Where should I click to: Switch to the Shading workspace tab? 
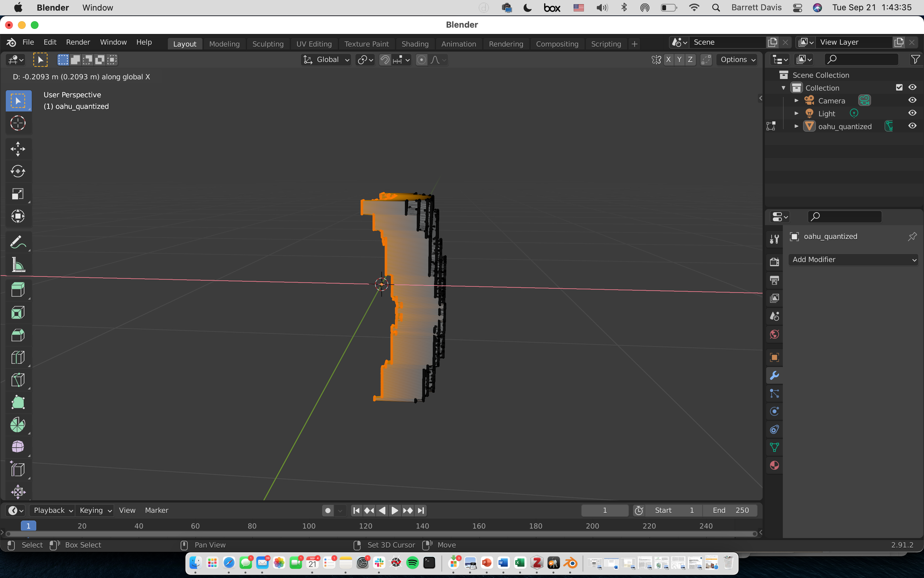tap(415, 44)
